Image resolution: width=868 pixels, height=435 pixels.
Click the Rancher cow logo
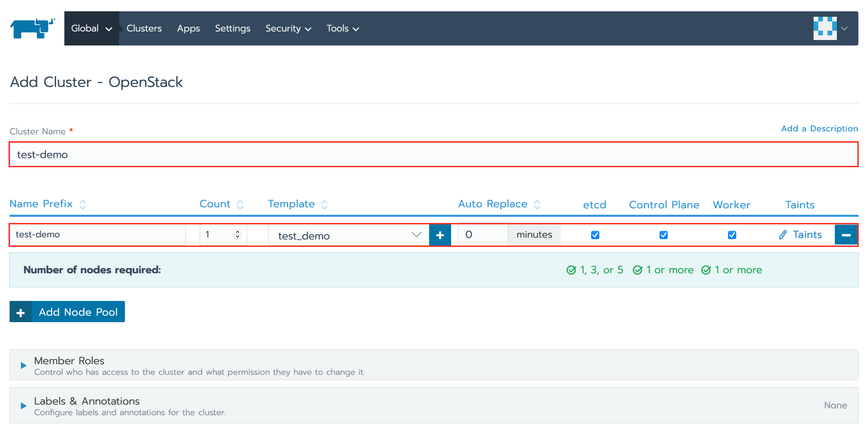pyautogui.click(x=33, y=28)
